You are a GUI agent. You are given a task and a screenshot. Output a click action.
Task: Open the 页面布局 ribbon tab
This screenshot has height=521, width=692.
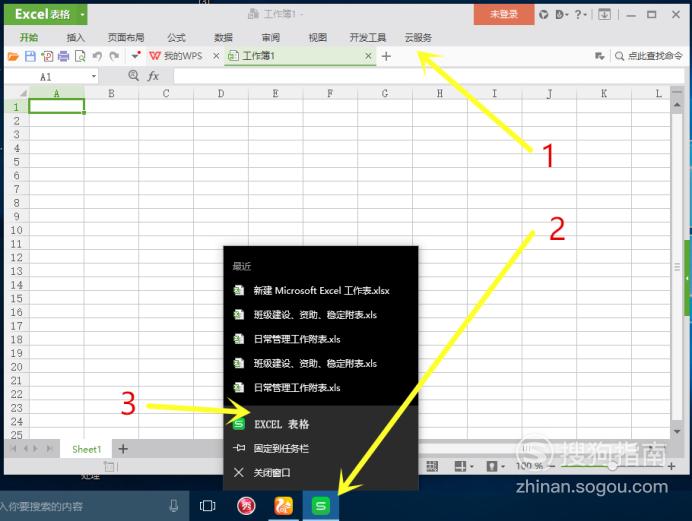[x=126, y=37]
